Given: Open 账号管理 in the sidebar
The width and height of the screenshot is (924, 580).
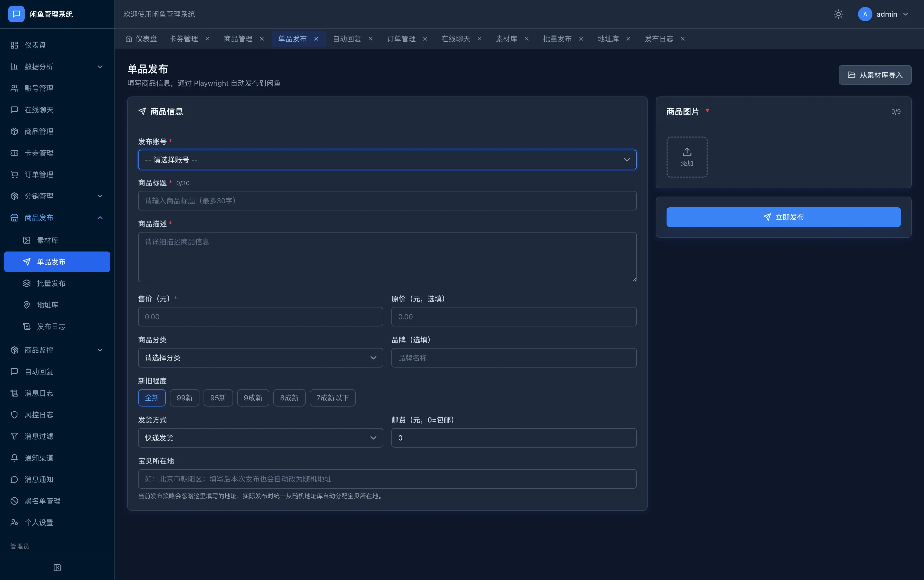Looking at the screenshot, I should tap(57, 88).
